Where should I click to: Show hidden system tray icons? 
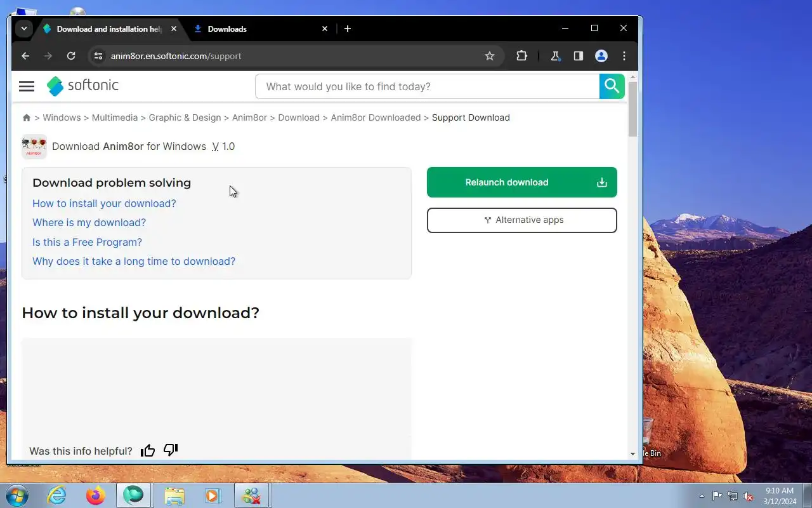[x=702, y=496]
